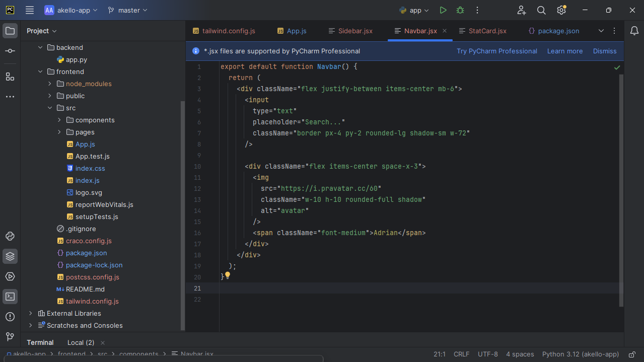The image size is (644, 362).
Task: Expand the node_modules folder
Action: pyautogui.click(x=50, y=84)
